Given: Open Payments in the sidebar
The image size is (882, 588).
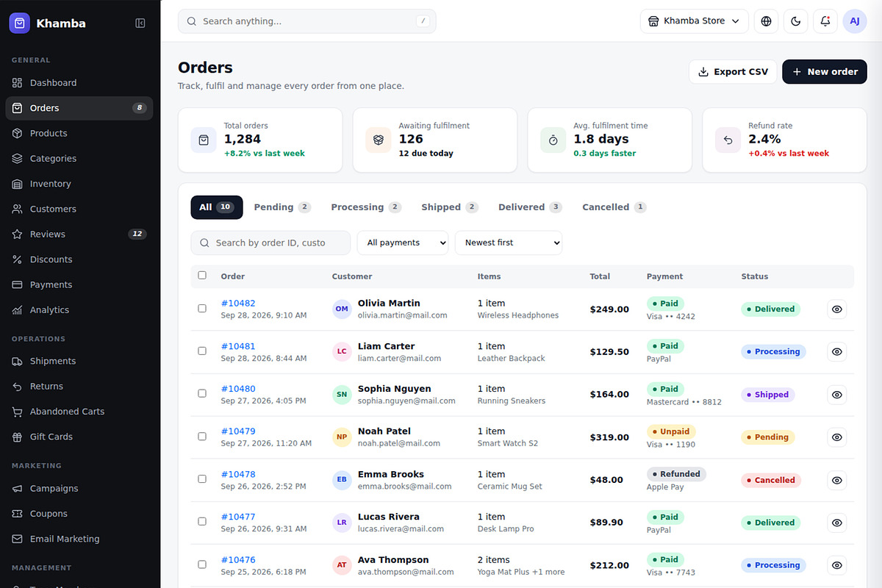Looking at the screenshot, I should point(79,284).
